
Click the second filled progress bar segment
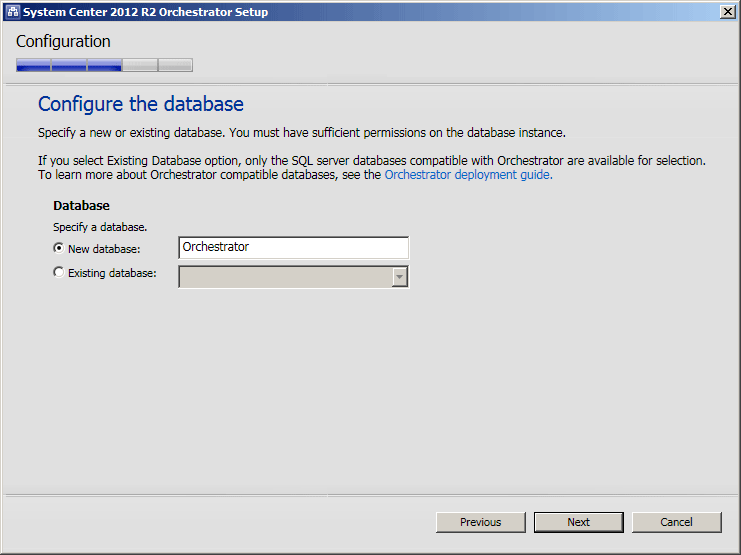click(x=69, y=65)
